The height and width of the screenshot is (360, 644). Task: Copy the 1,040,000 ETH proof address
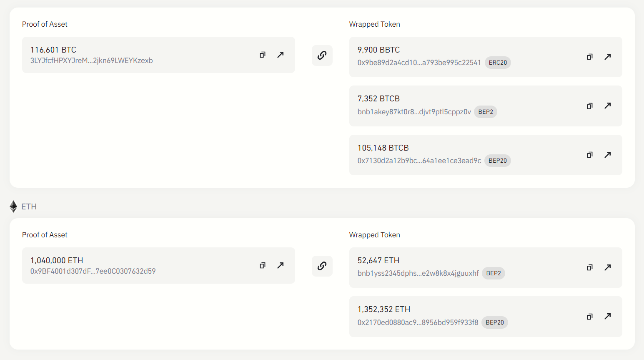263,265
